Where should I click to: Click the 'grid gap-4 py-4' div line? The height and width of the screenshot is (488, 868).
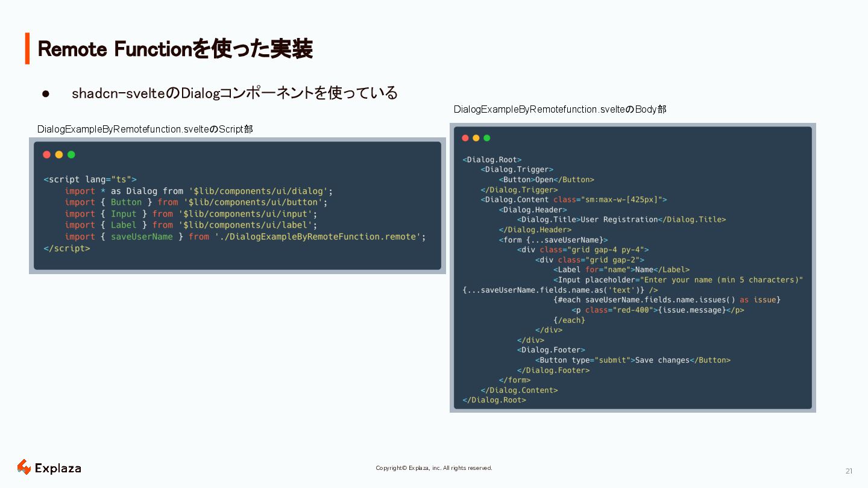[583, 249]
